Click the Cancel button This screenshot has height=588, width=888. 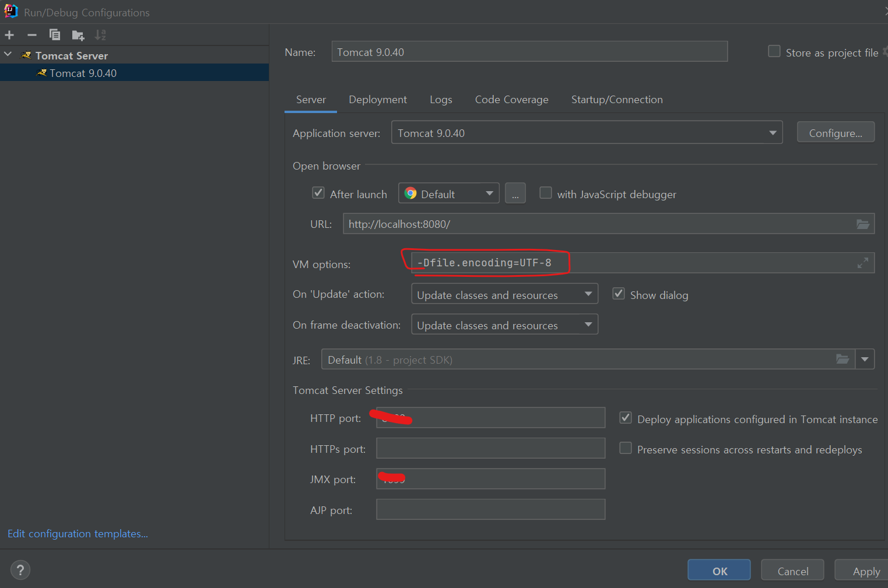click(x=792, y=571)
